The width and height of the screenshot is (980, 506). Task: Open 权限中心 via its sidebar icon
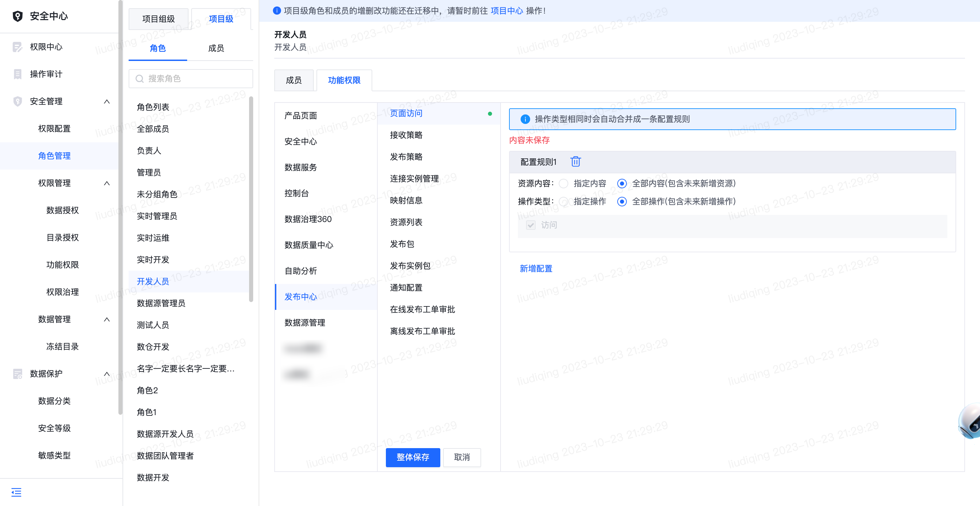(17, 47)
